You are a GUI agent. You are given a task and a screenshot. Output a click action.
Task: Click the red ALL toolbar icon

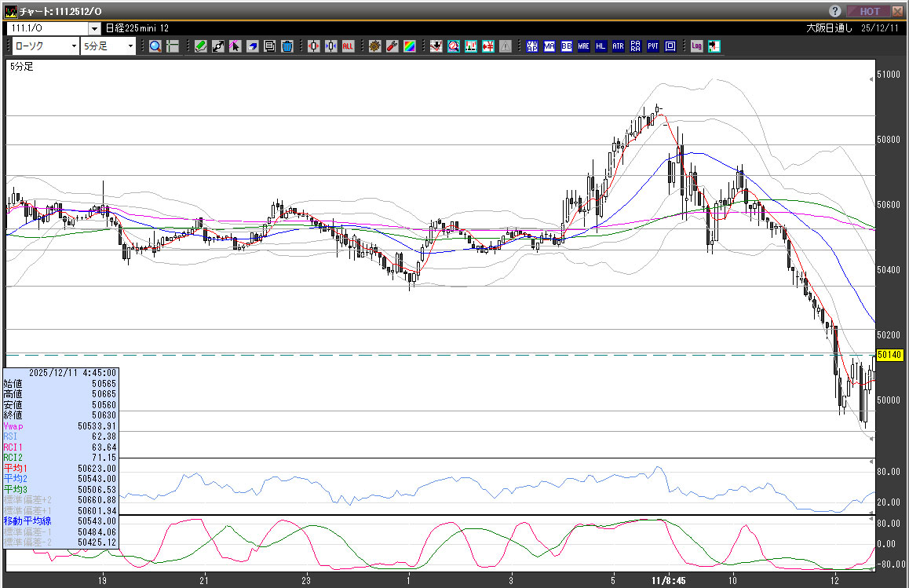pos(348,46)
